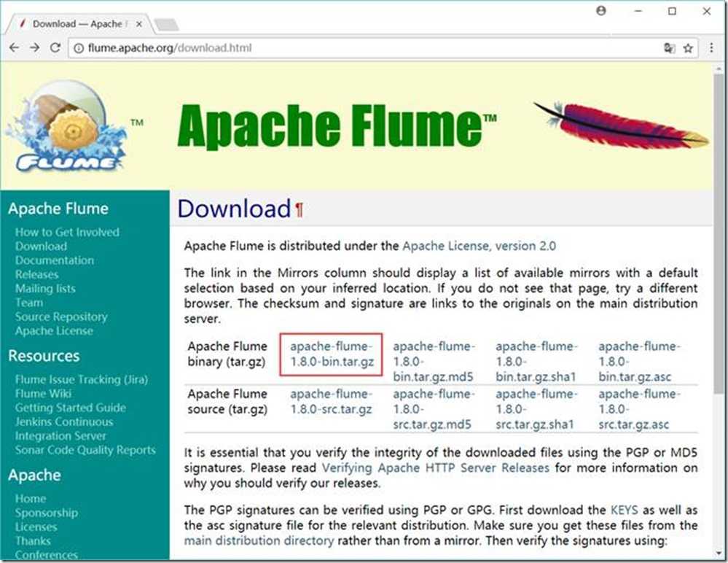This screenshot has height=563, width=728.
Task: Open Apache License, version 2.0 link
Action: point(480,246)
